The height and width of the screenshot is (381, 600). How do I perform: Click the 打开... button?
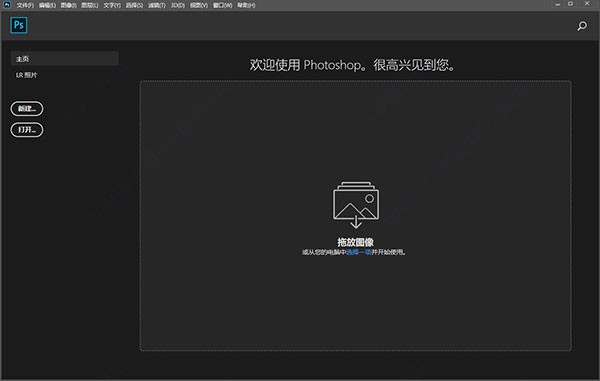pos(27,130)
